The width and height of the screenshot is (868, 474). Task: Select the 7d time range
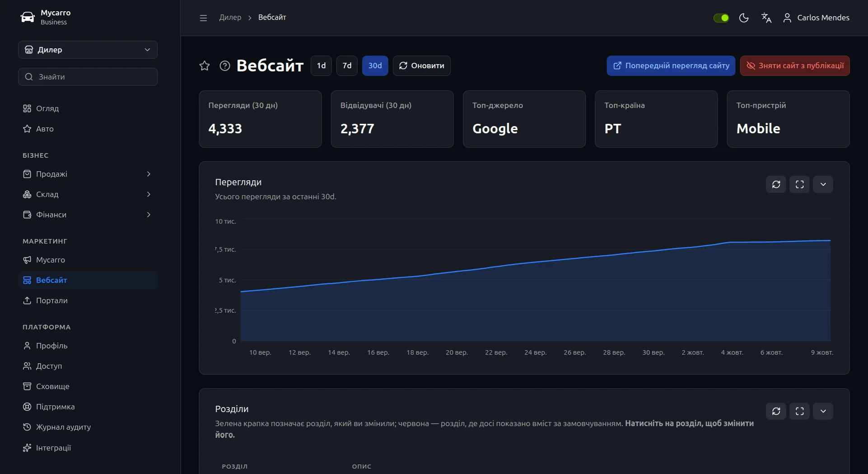347,66
